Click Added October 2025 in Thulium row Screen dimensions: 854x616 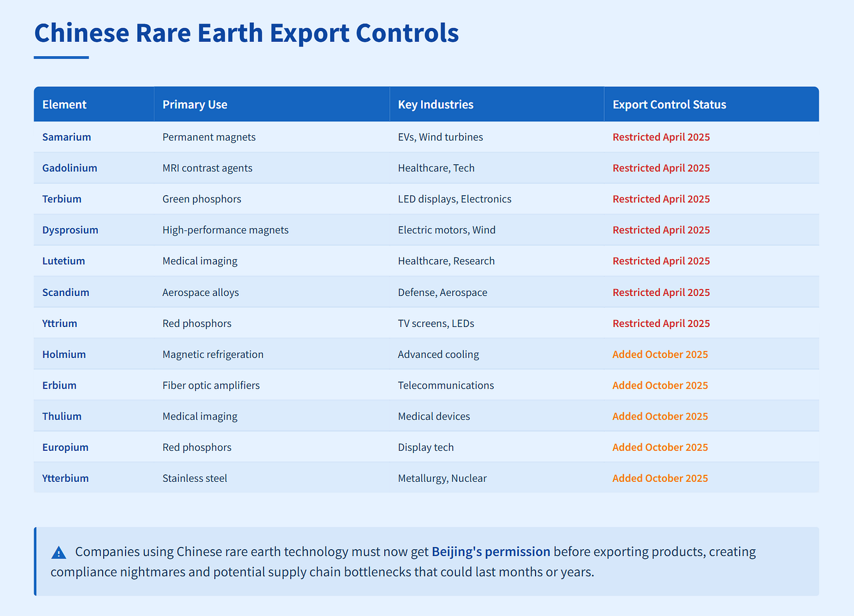(660, 417)
